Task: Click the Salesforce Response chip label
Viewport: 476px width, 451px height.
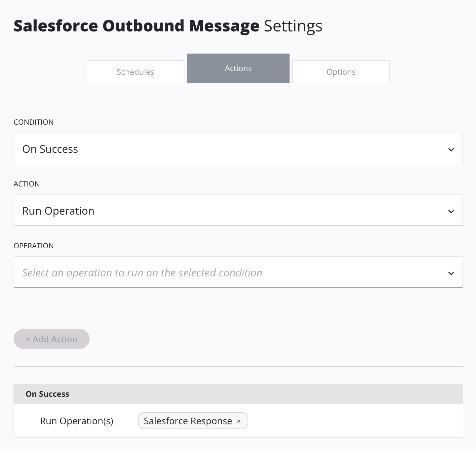Action: tap(188, 421)
